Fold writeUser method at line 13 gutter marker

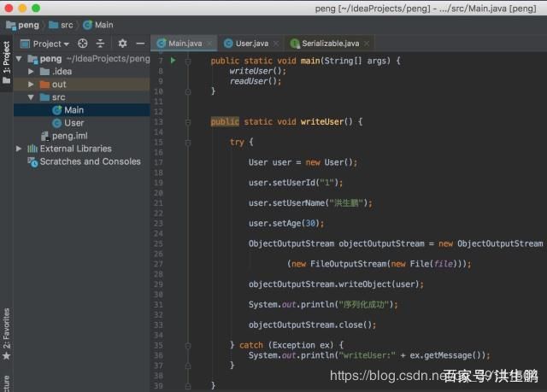[188, 122]
